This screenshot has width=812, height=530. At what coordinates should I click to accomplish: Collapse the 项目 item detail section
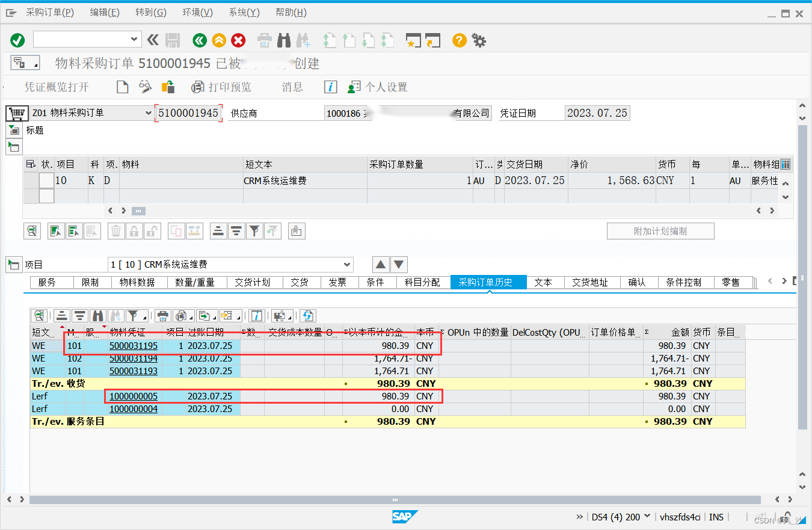pyautogui.click(x=14, y=264)
